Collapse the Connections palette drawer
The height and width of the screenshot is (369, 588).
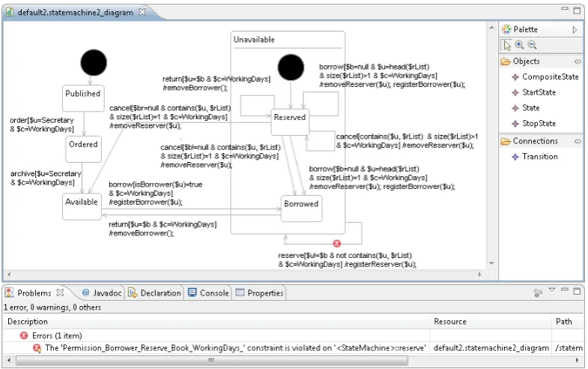pyautogui.click(x=535, y=141)
